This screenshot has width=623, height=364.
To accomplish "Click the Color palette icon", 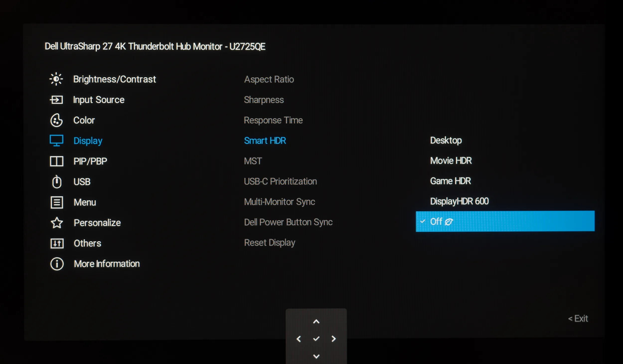I will tap(57, 120).
